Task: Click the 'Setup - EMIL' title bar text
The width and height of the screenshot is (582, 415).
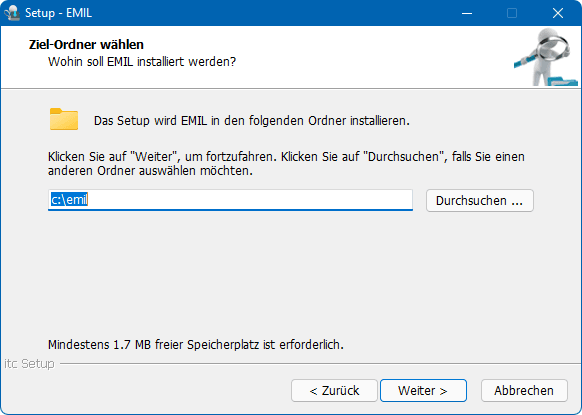Action: pos(58,13)
